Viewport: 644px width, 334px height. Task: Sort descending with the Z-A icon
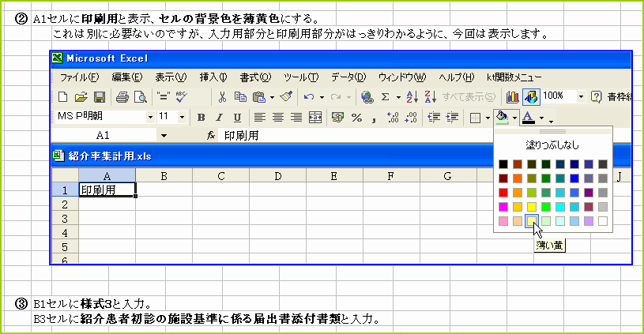click(430, 97)
